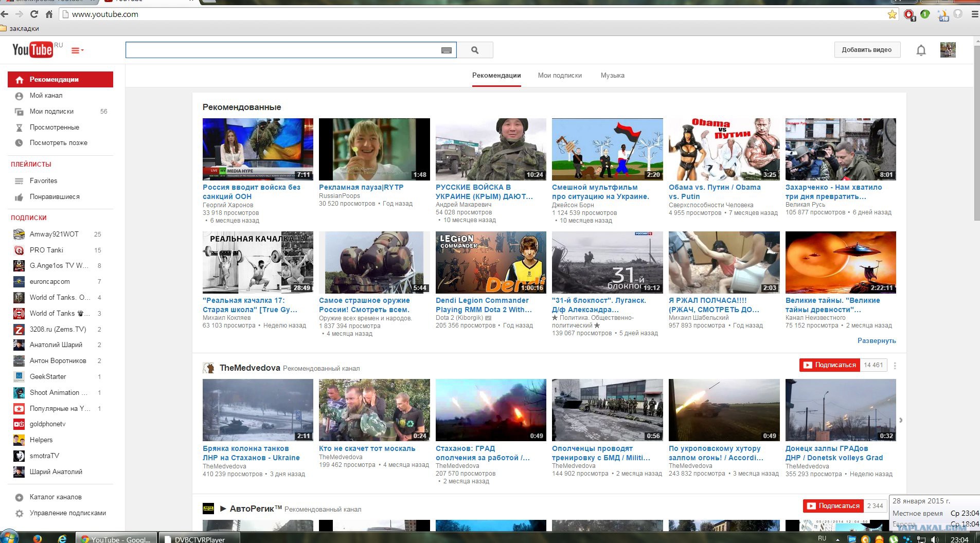Open the Рекламная пауза RYTP thumbnail
The image size is (980, 543).
(375, 149)
